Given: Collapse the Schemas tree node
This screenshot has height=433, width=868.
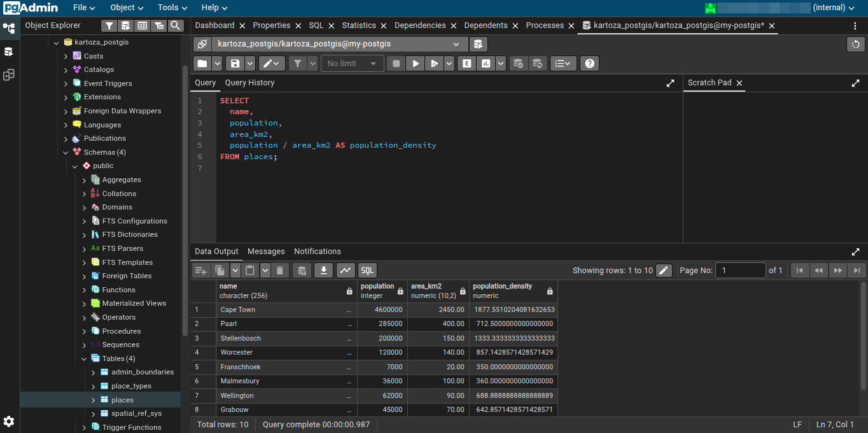Looking at the screenshot, I should coord(66,153).
